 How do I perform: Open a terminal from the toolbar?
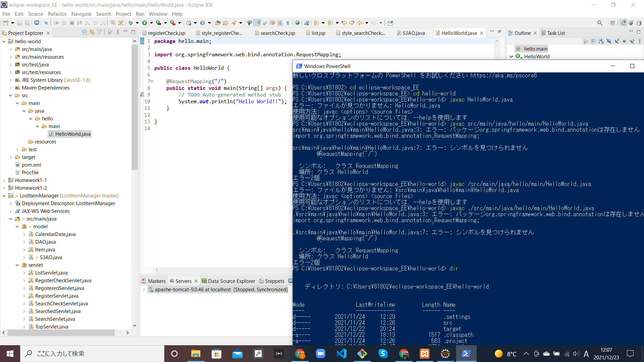click(x=37, y=23)
